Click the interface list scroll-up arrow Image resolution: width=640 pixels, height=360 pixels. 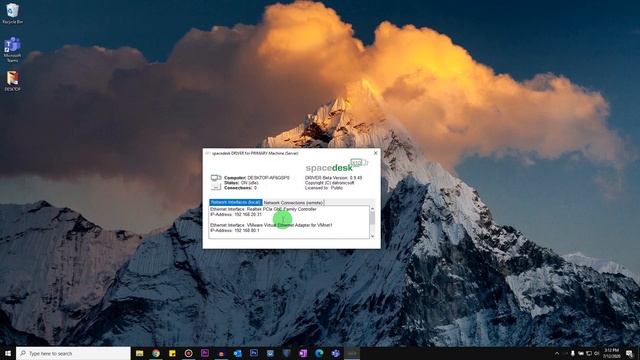click(372, 209)
